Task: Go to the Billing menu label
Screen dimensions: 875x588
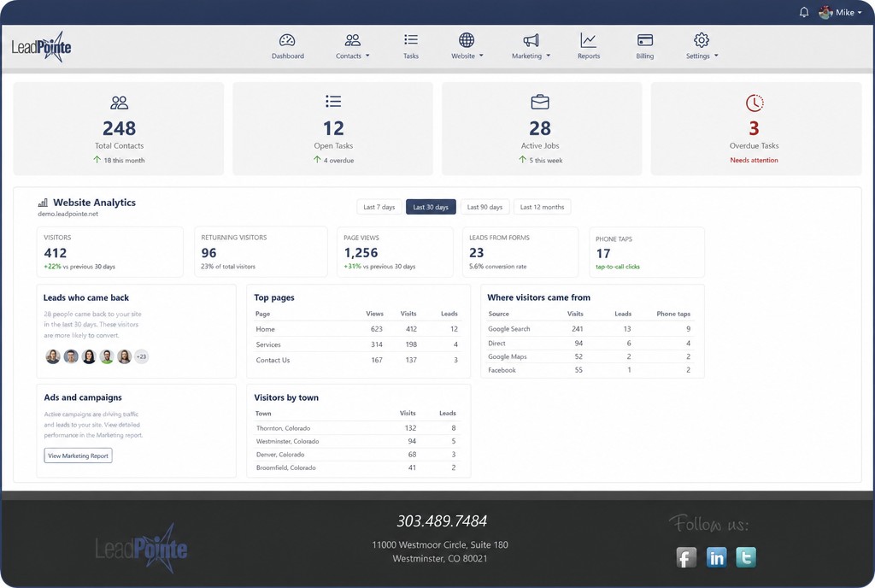Action: [644, 56]
